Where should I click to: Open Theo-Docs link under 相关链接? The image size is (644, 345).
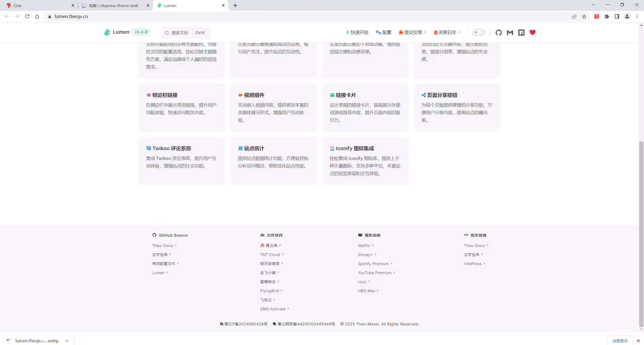[476, 246]
